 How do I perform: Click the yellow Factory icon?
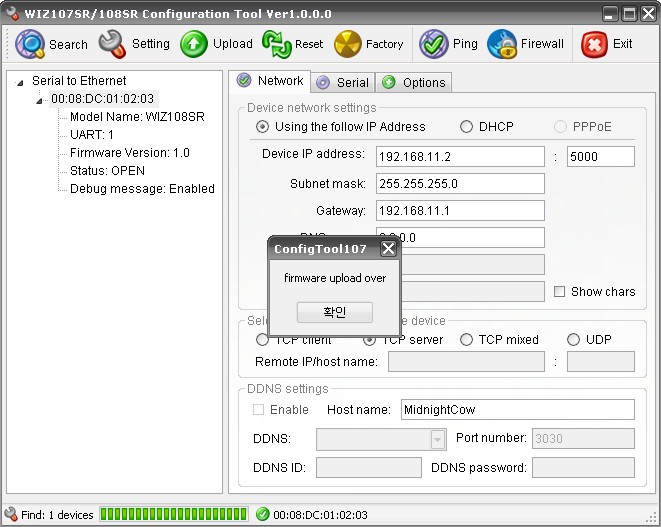pyautogui.click(x=348, y=44)
